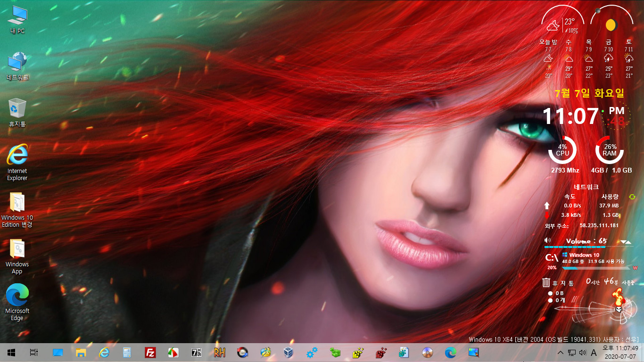644x362 pixels.
Task: Lower volume with the down triangle
Action: click(x=623, y=242)
